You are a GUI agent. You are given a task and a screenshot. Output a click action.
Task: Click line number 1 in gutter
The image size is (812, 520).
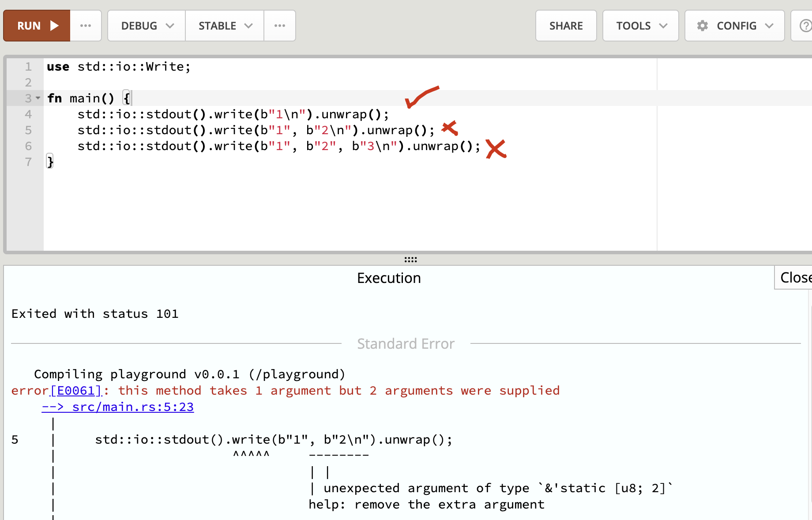coord(28,67)
